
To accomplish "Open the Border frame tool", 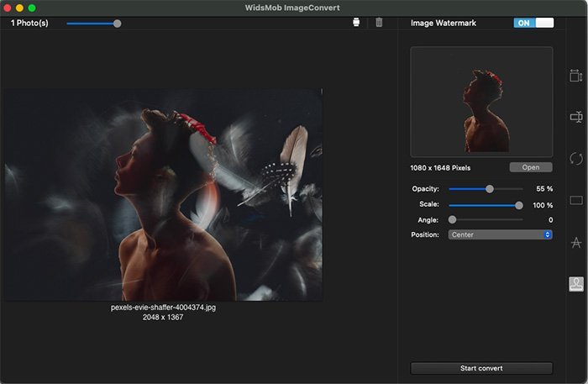I will coord(575,201).
